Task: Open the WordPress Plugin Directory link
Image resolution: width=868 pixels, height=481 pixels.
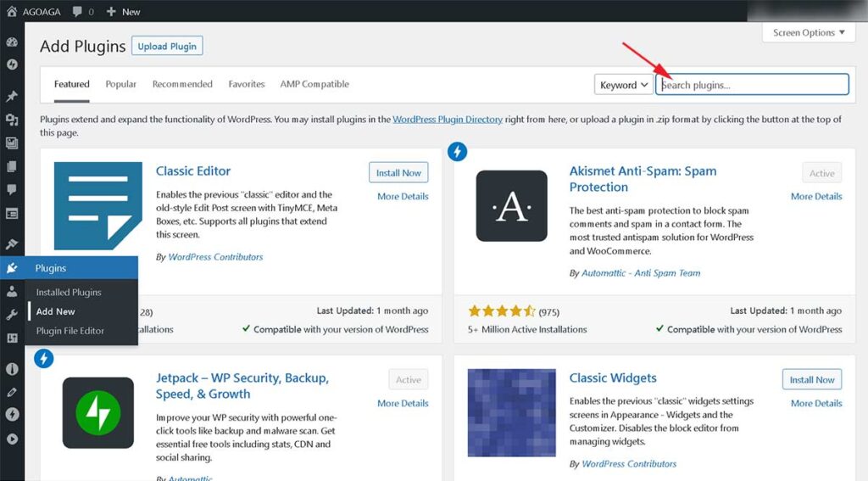Action: tap(448, 119)
